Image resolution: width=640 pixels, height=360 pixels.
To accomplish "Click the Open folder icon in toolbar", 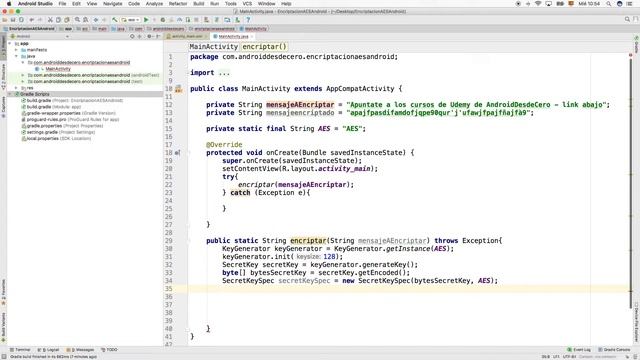I will tap(5, 20).
